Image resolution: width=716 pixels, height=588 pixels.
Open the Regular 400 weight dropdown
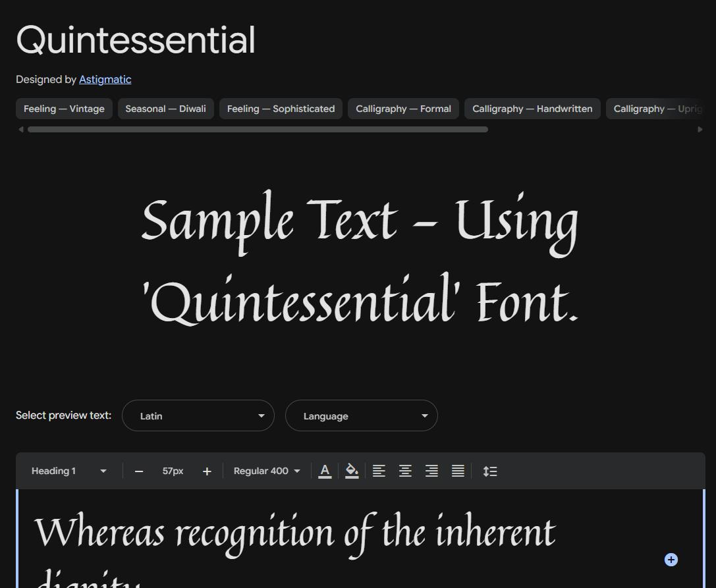[x=267, y=471]
